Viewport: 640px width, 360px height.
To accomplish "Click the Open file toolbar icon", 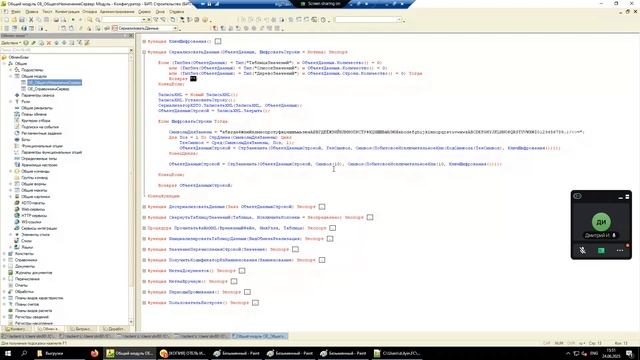I will coord(14,20).
